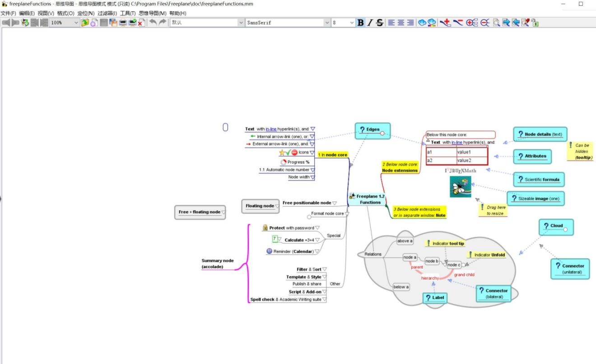Click the green padlock toolbar icon
This screenshot has height=364, width=596.
pos(535,23)
